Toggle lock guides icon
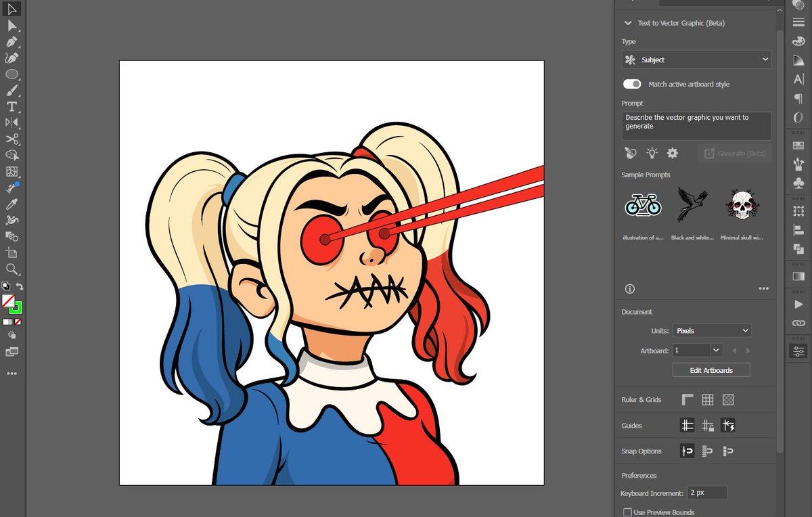Image resolution: width=812 pixels, height=517 pixels. tap(708, 426)
